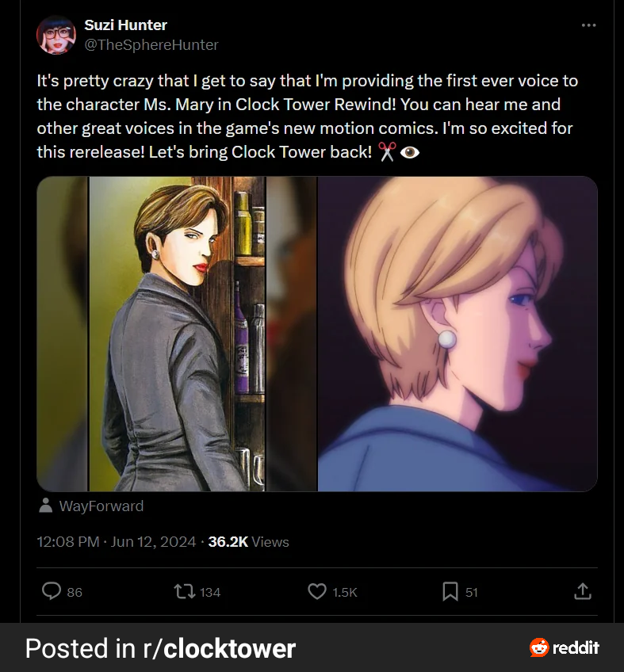Click the Reddit logo in the footer
This screenshot has height=672, width=624.
tap(564, 648)
